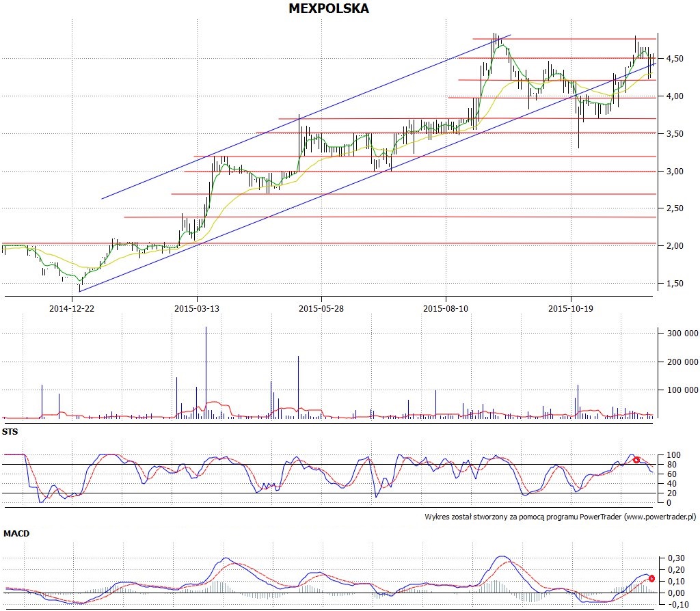Click the MEXPOLSKA chart title
Image resolution: width=700 pixels, height=611 pixels.
(x=329, y=8)
